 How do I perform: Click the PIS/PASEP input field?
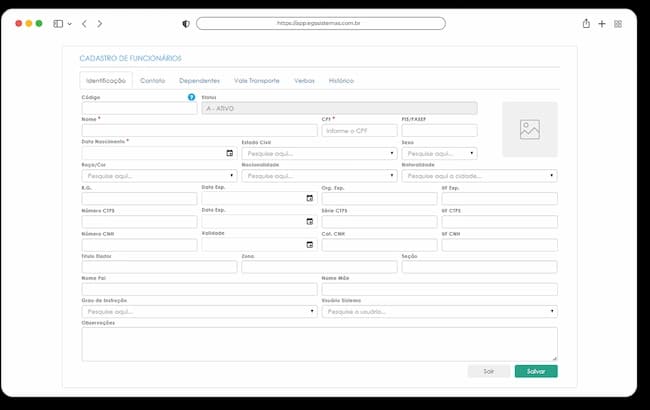[439, 131]
